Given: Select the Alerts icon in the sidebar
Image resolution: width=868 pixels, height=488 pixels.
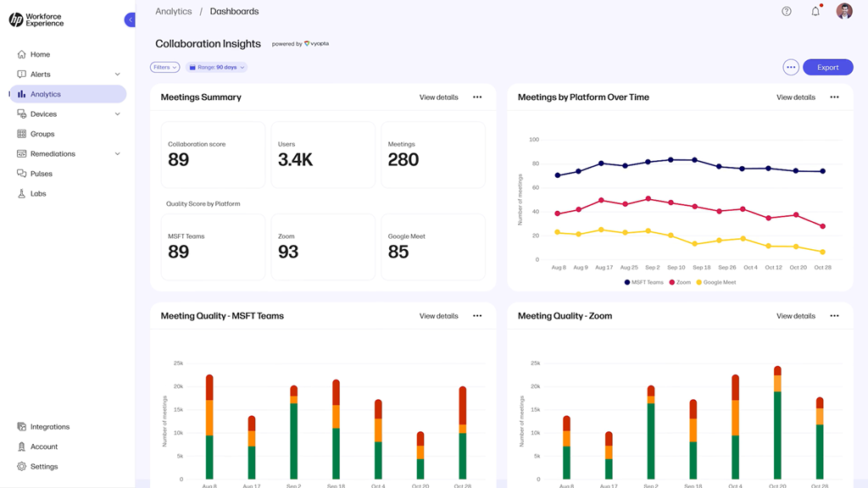Looking at the screenshot, I should [x=20, y=74].
